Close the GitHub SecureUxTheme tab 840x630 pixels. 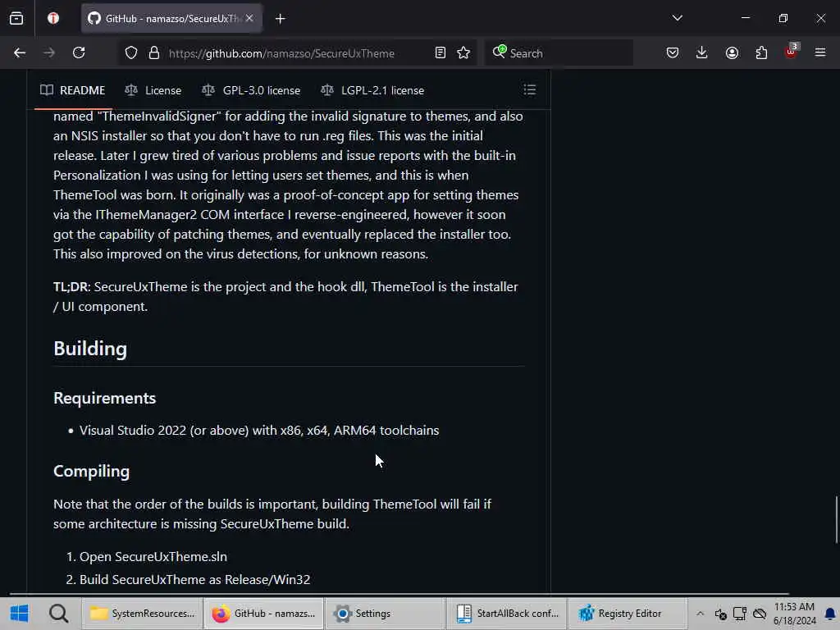tap(249, 18)
